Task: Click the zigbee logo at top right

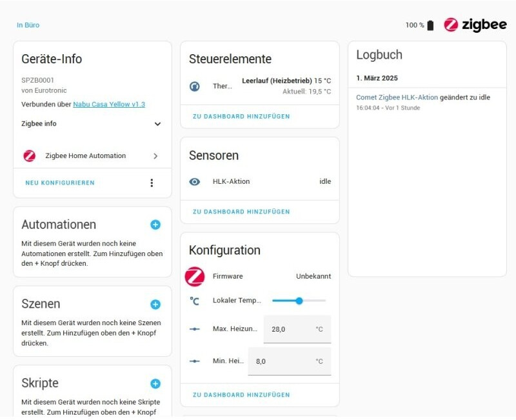Action: (x=475, y=25)
